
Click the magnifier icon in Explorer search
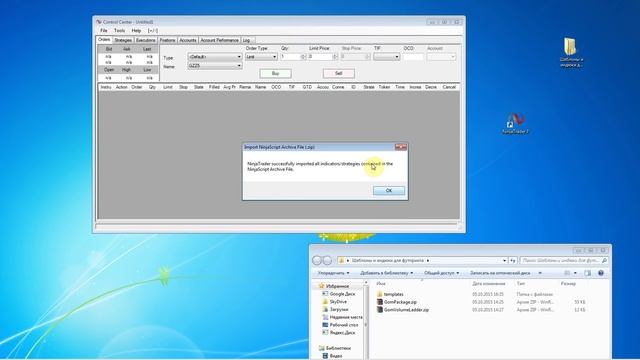(x=604, y=260)
